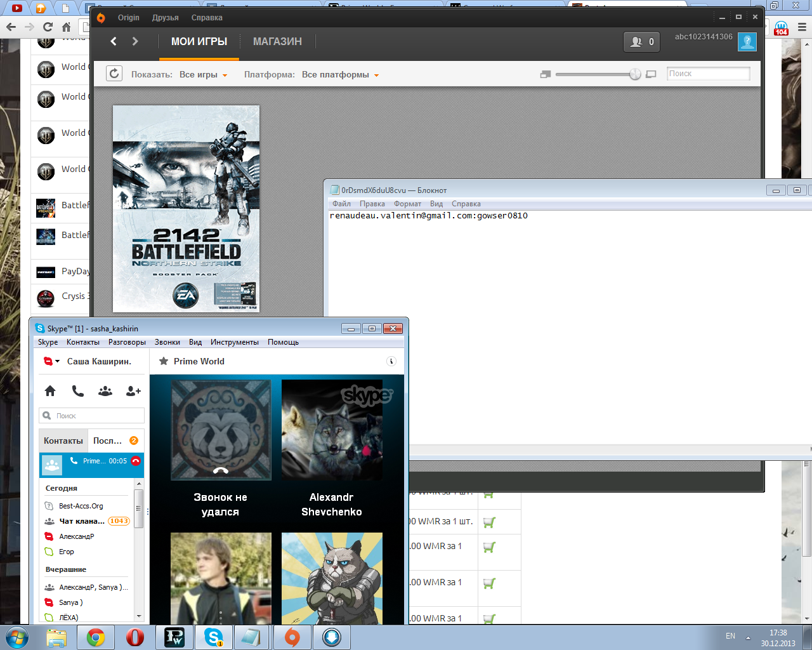This screenshot has height=650, width=812.
Task: Go to Skype Home
Action: [50, 391]
